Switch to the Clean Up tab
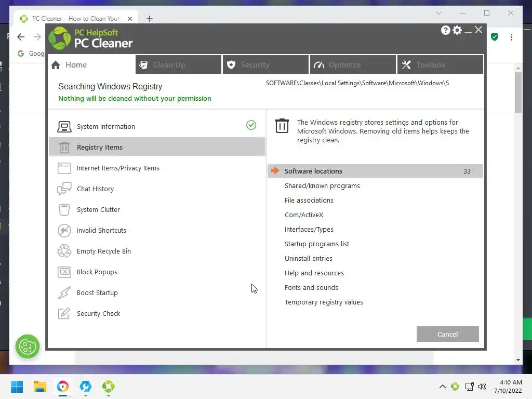The height and width of the screenshot is (399, 532). point(179,64)
